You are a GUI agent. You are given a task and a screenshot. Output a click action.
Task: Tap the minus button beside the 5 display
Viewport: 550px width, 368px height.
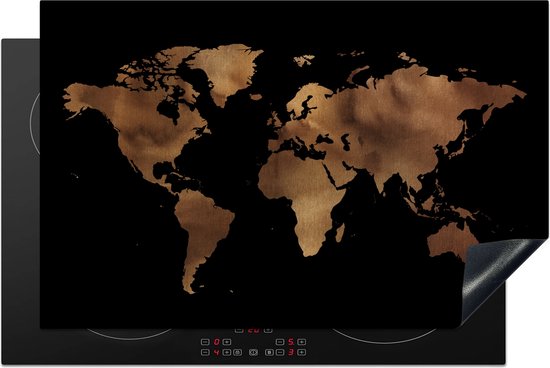(x=280, y=342)
